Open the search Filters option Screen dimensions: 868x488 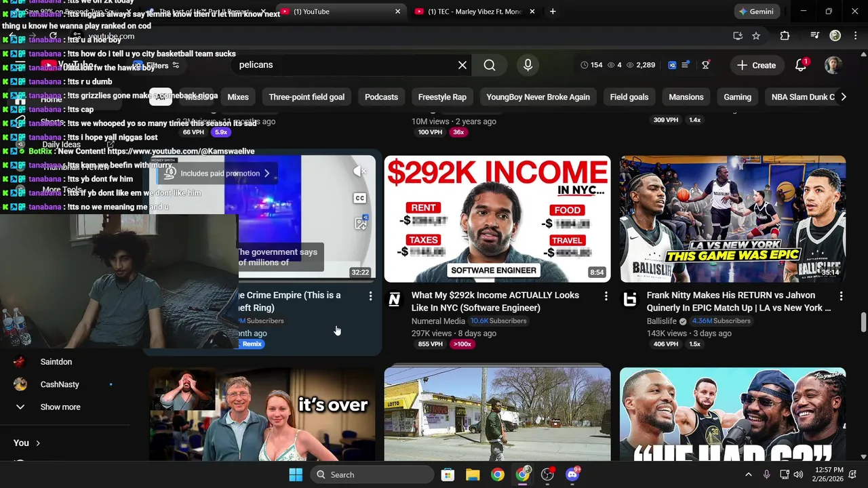157,66
